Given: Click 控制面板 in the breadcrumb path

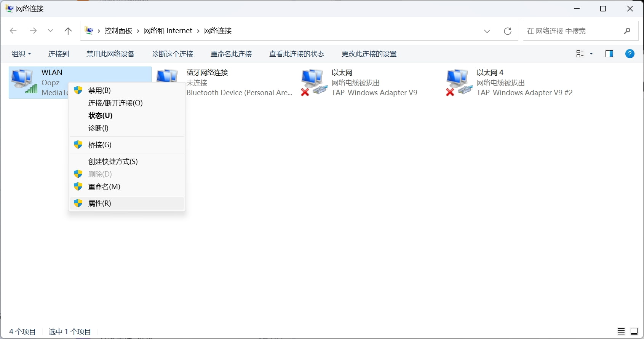Looking at the screenshot, I should [x=118, y=31].
